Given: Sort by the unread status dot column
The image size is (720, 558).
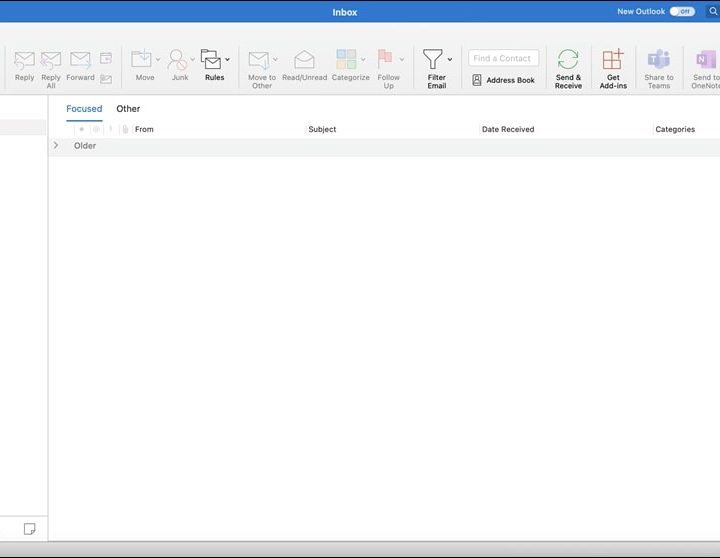Looking at the screenshot, I should 81,130.
